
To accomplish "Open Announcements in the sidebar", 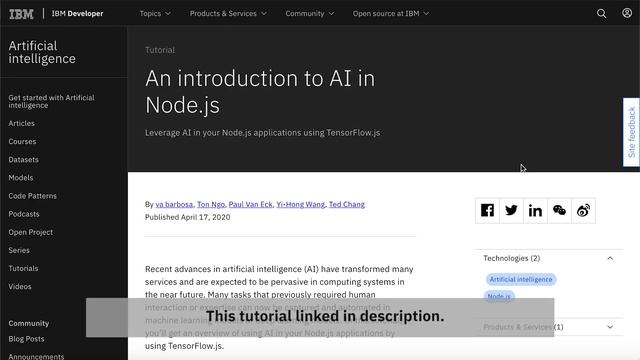I will click(36, 356).
